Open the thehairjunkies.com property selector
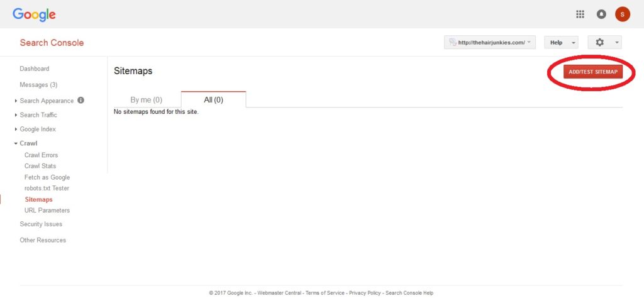 pyautogui.click(x=489, y=42)
